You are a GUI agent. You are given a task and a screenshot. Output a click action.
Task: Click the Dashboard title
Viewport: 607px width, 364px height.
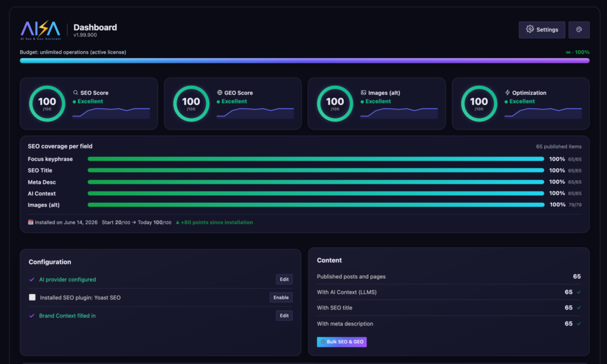point(95,27)
